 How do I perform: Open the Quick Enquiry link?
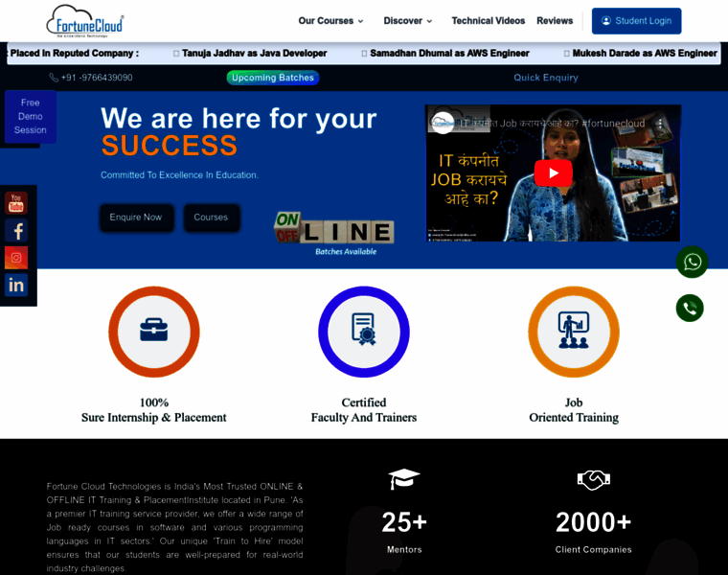coord(546,78)
